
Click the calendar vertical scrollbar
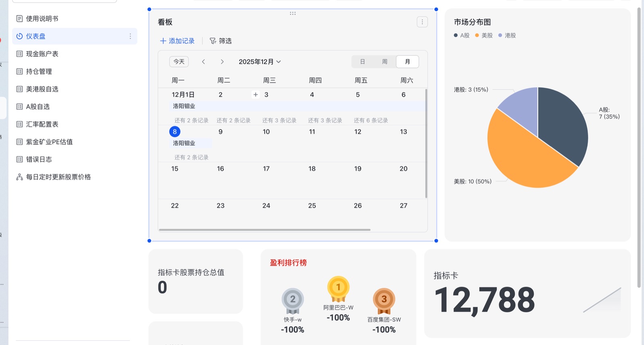pos(426,144)
